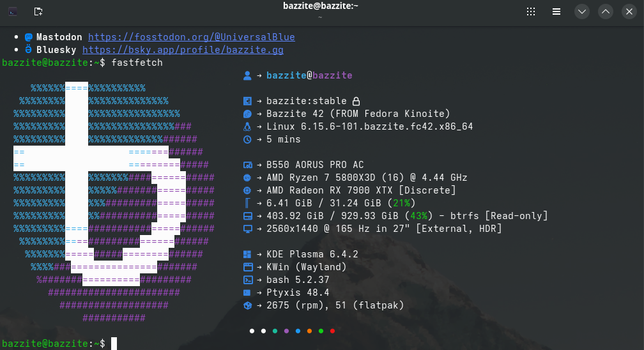Click the padlock icon after bazzite:stable
644x350 pixels.
tap(356, 101)
